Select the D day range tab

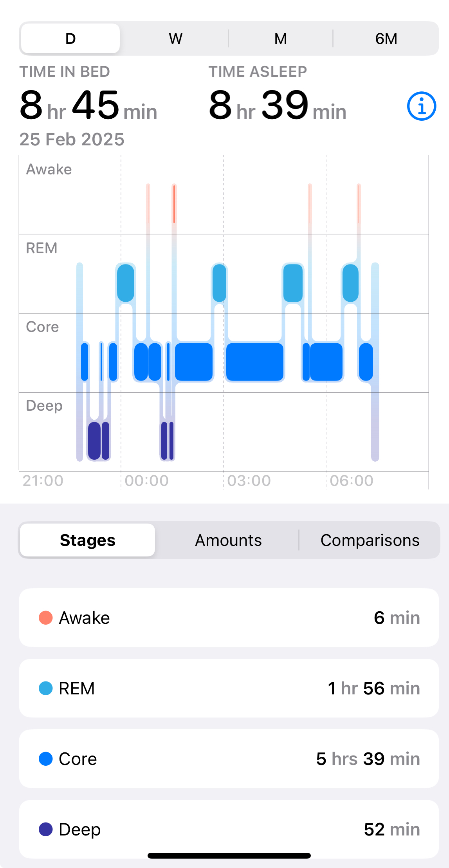(x=70, y=38)
